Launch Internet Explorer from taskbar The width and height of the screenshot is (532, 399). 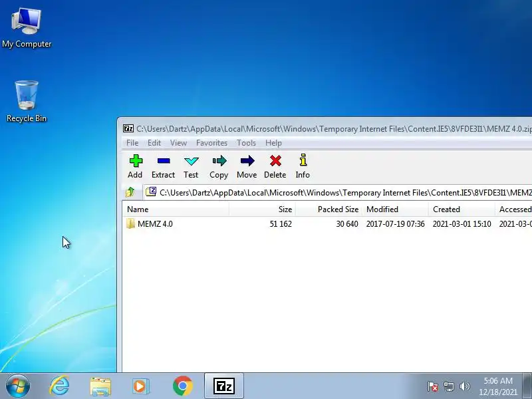(59, 386)
